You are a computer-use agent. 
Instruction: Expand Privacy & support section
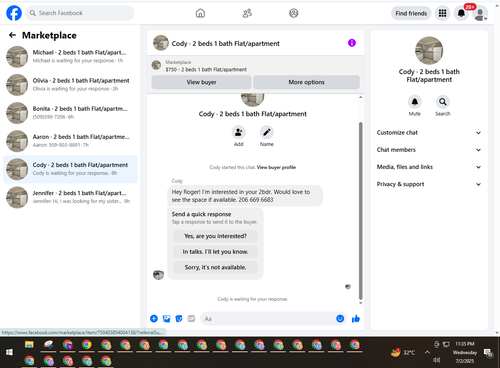tap(429, 184)
